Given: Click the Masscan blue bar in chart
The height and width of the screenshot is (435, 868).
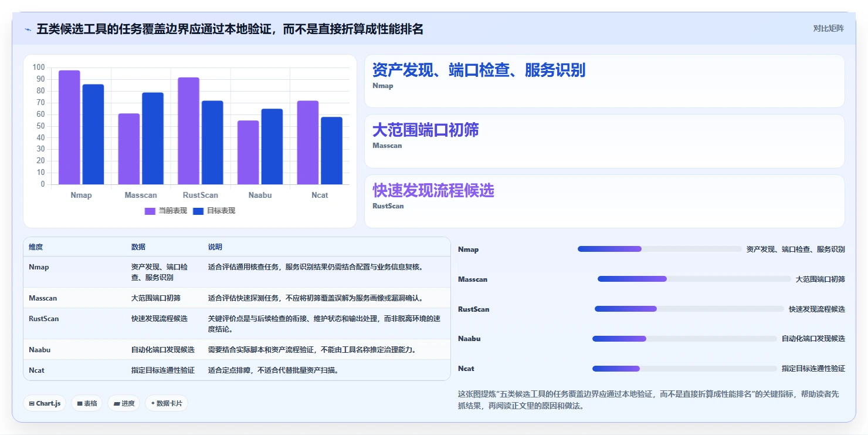Looking at the screenshot, I should tap(152, 139).
